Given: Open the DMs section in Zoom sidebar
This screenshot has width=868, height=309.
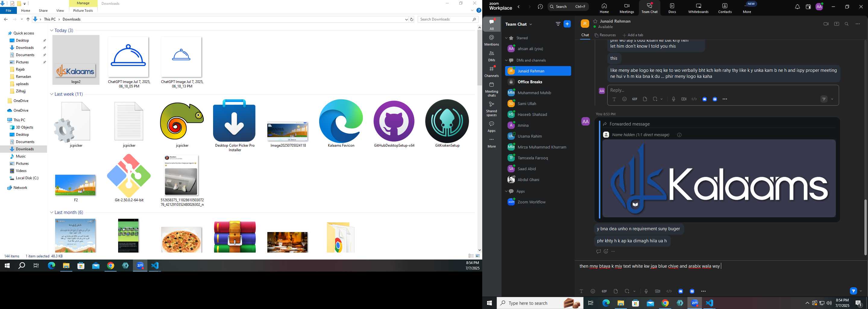Looking at the screenshot, I should point(492,56).
